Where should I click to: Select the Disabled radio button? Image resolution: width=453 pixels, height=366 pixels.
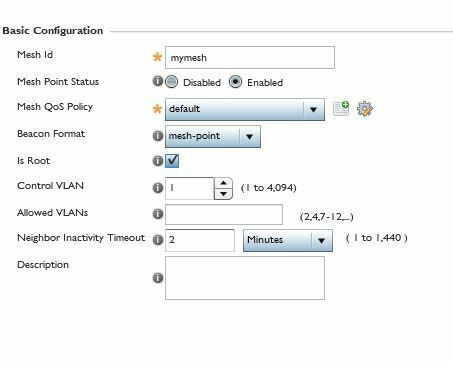coord(172,82)
